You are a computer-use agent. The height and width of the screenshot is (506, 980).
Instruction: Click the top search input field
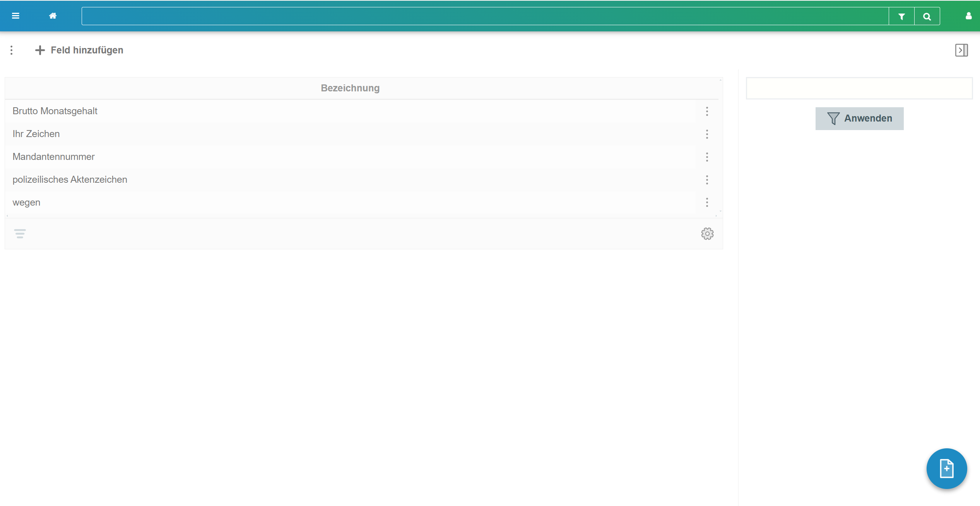click(485, 16)
